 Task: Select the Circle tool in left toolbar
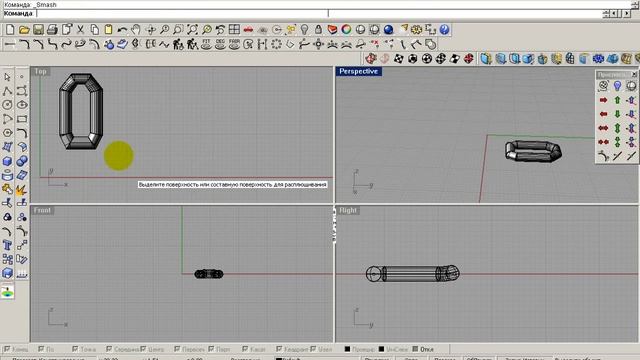tap(7, 104)
